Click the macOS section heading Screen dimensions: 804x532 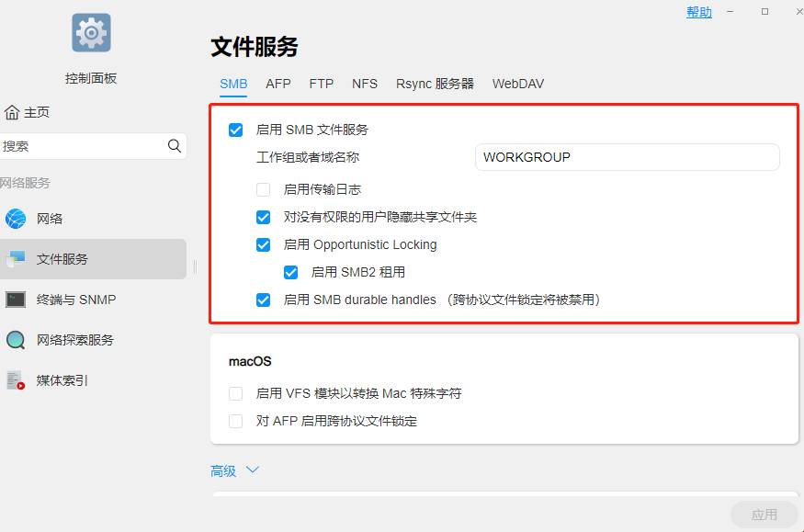[250, 361]
